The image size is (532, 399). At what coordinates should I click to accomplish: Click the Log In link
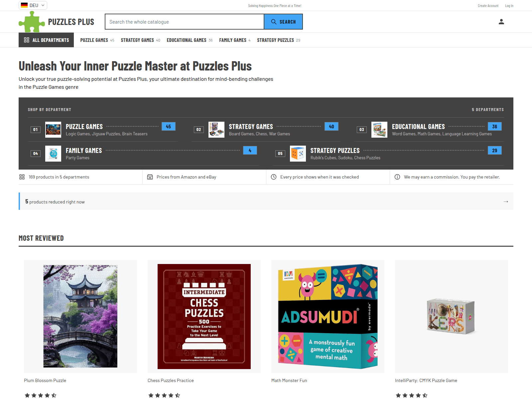(509, 6)
